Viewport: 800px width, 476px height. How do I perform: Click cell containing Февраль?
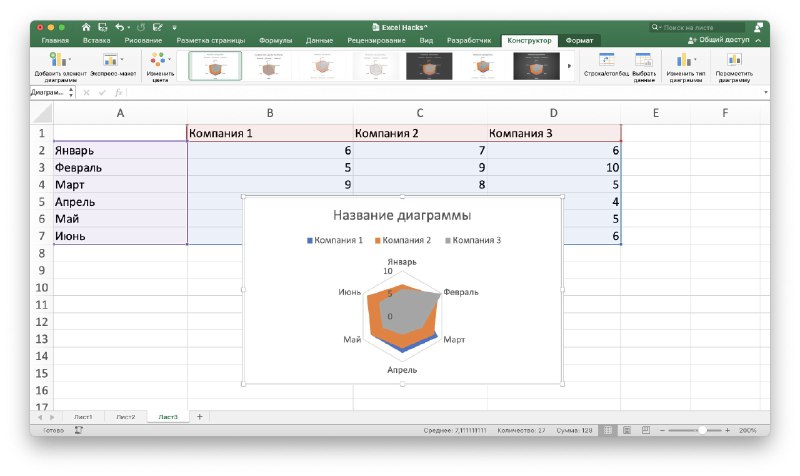point(120,167)
